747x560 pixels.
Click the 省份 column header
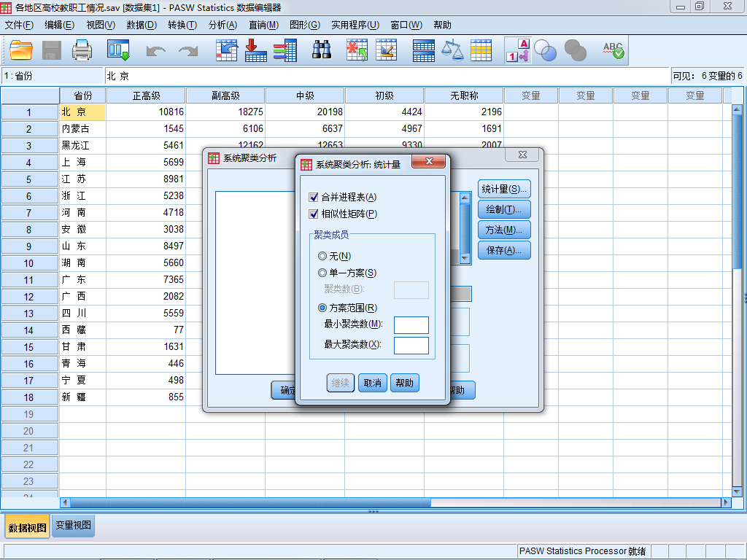(x=82, y=96)
